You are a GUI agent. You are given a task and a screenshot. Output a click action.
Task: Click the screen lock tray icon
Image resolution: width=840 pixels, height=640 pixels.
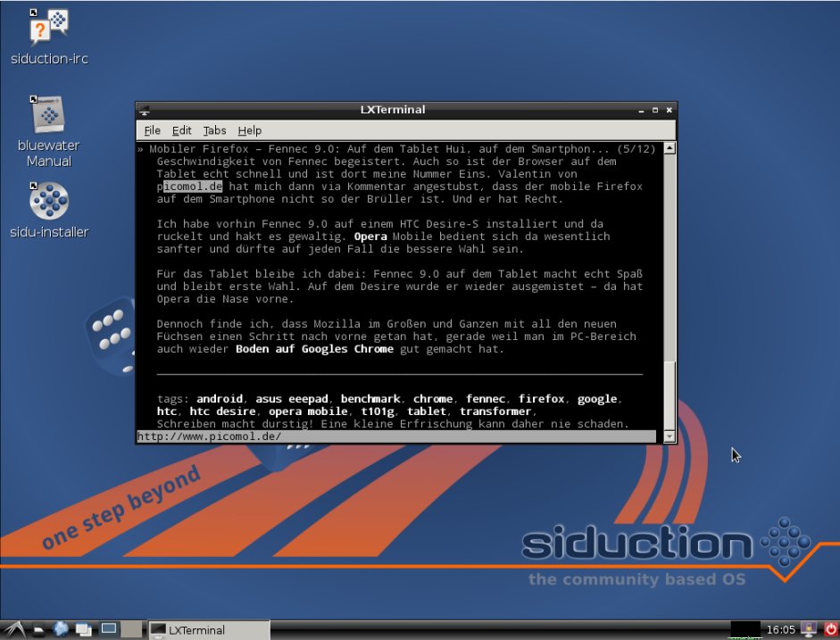(809, 629)
